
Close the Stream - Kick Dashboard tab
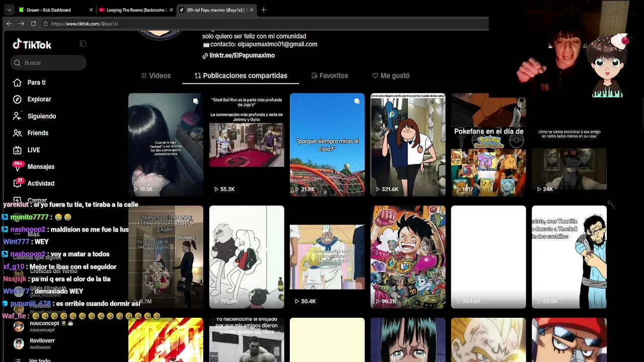(x=91, y=10)
